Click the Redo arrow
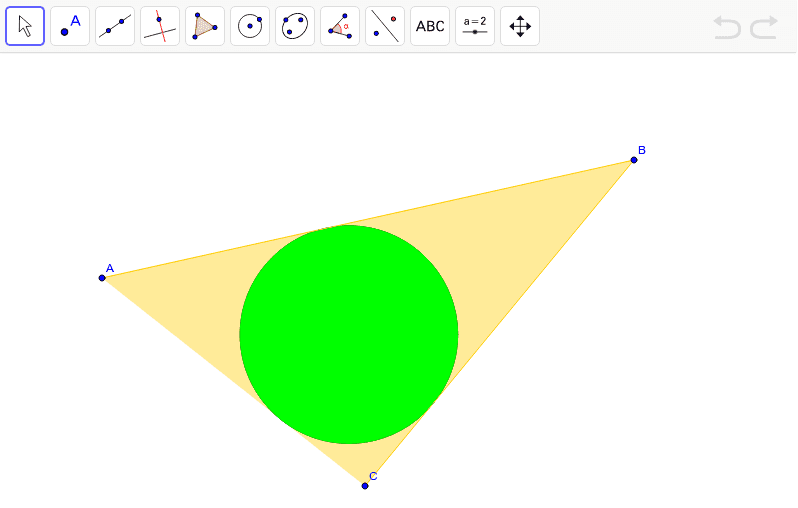 [764, 27]
